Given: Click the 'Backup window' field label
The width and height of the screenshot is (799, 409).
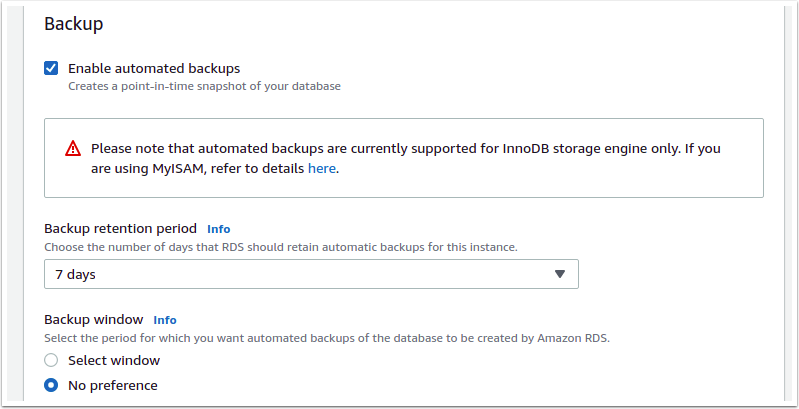Looking at the screenshot, I should tap(94, 320).
